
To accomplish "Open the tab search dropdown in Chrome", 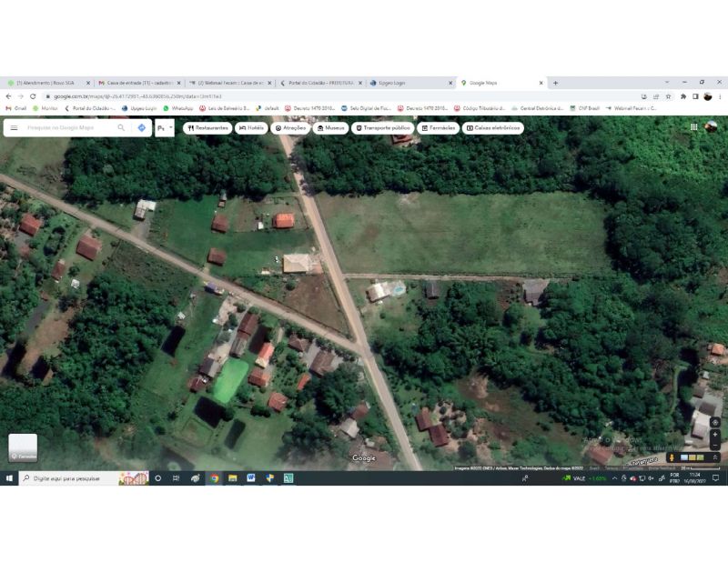I will pyautogui.click(x=667, y=82).
